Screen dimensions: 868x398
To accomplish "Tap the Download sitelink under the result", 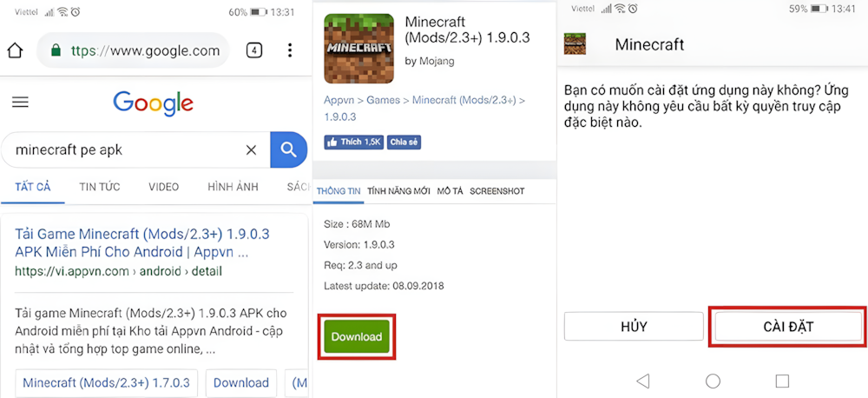I will 241,382.
